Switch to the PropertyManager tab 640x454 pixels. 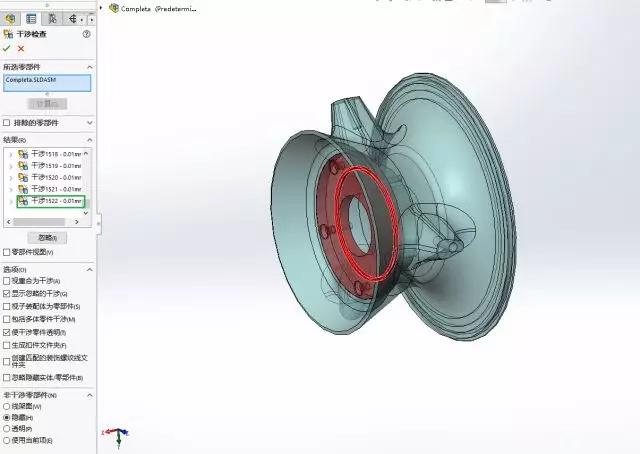pyautogui.click(x=31, y=18)
